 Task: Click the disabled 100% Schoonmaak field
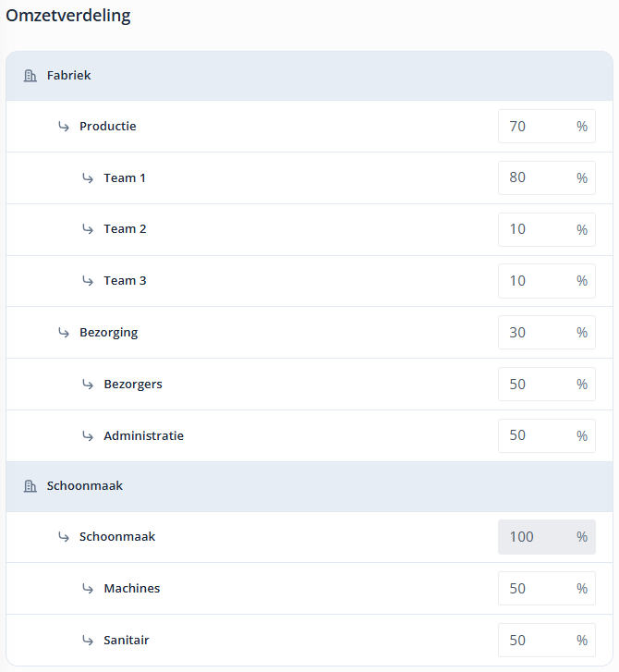(x=536, y=537)
